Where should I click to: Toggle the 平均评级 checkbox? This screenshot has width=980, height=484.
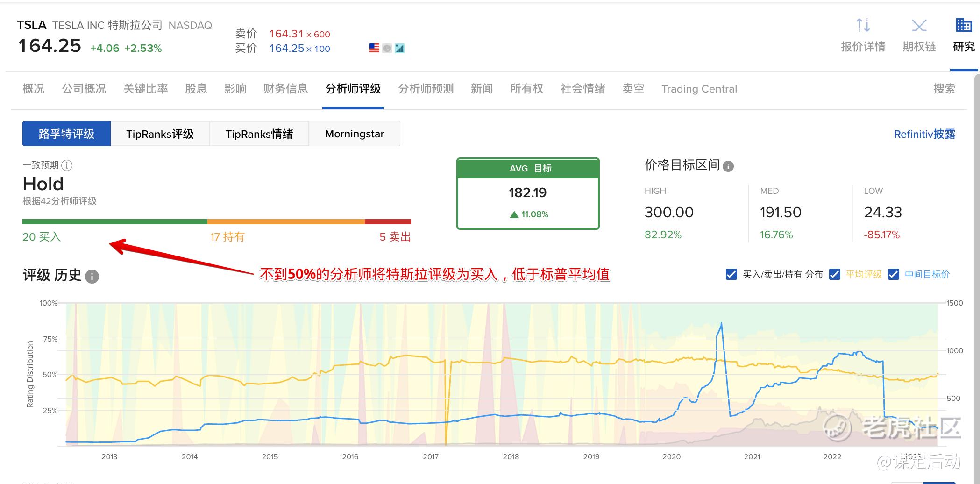[835, 274]
